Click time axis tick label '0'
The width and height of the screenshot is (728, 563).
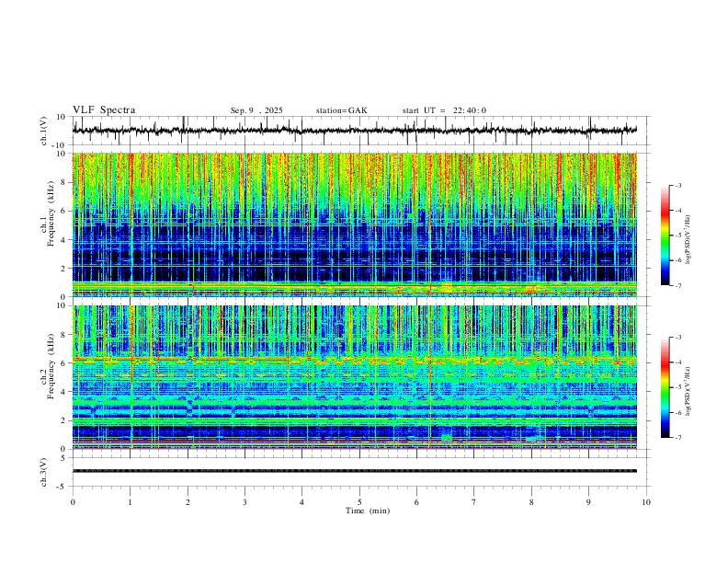tap(73, 502)
